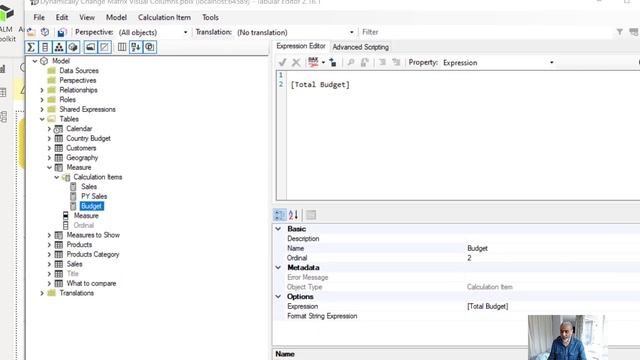The image size is (640, 360).
Task: Switch property grid to Alphabetical view
Action: click(293, 215)
